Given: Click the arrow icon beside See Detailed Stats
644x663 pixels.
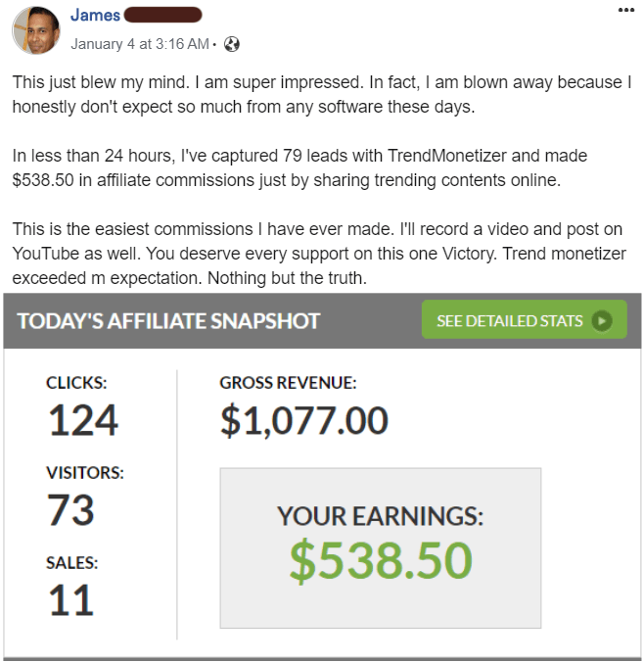Looking at the screenshot, I should click(602, 320).
